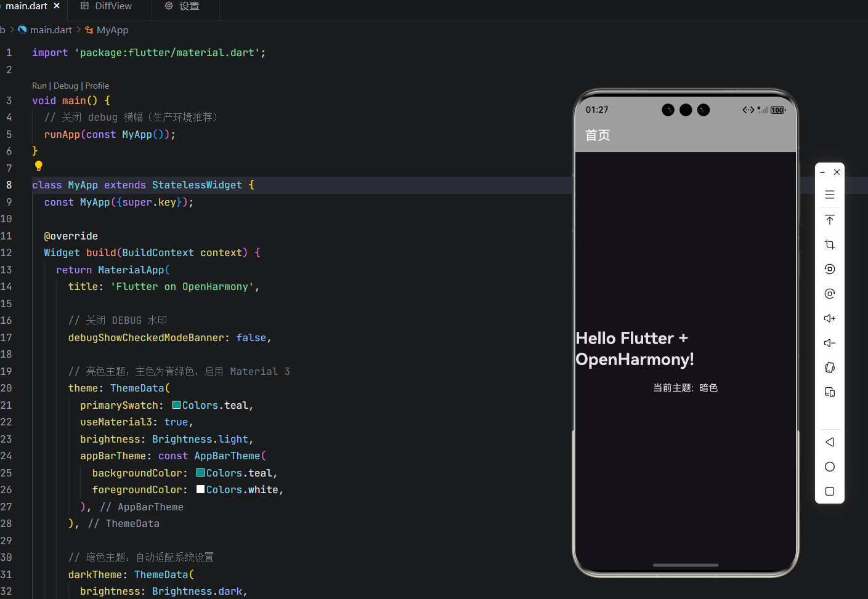Decrease emulator volume

pos(830,343)
